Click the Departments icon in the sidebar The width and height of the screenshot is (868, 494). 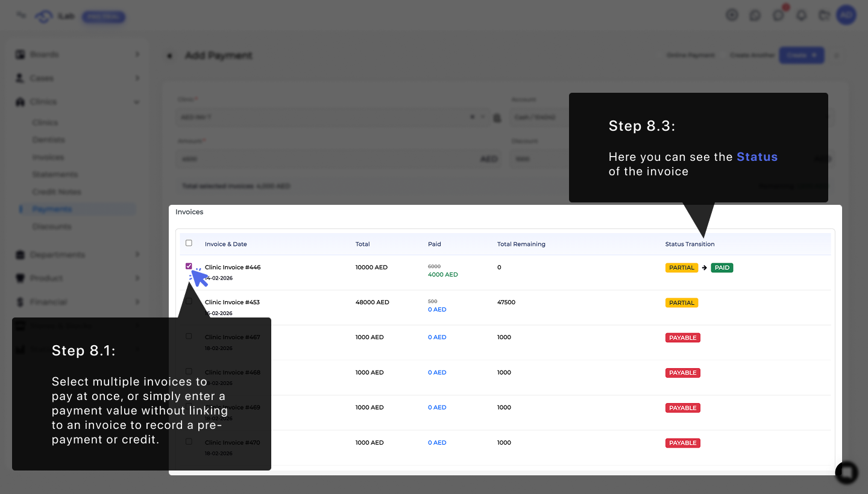coord(20,255)
